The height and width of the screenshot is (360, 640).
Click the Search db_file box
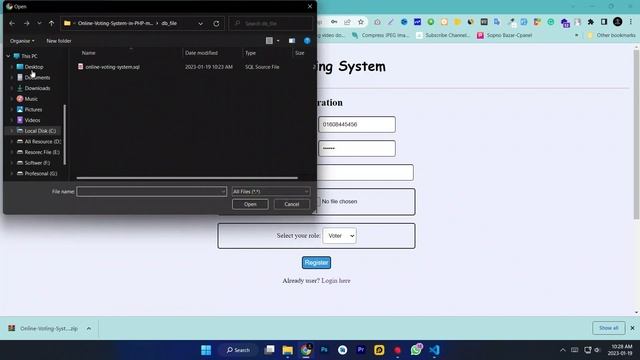pos(271,24)
